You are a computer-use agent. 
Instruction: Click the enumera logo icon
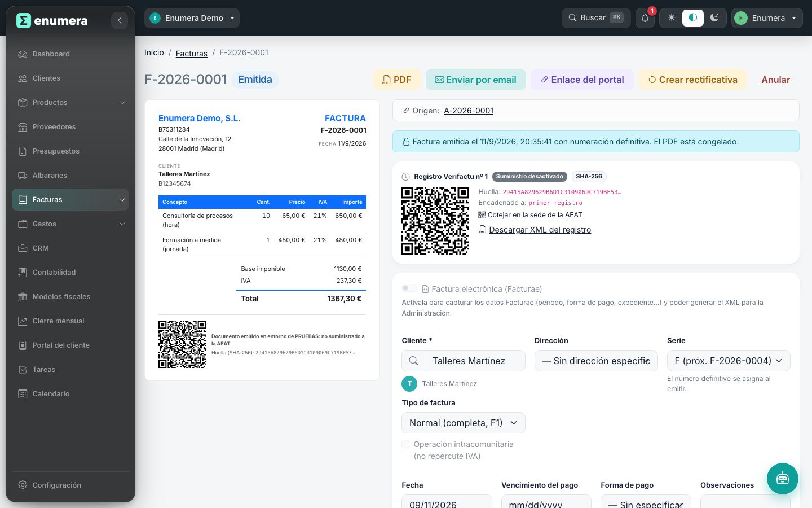(x=23, y=21)
